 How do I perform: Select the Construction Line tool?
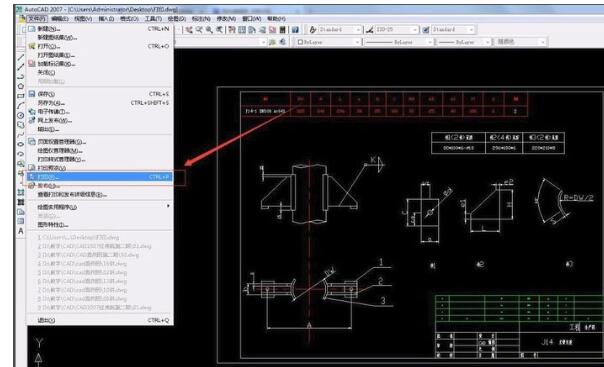point(21,67)
